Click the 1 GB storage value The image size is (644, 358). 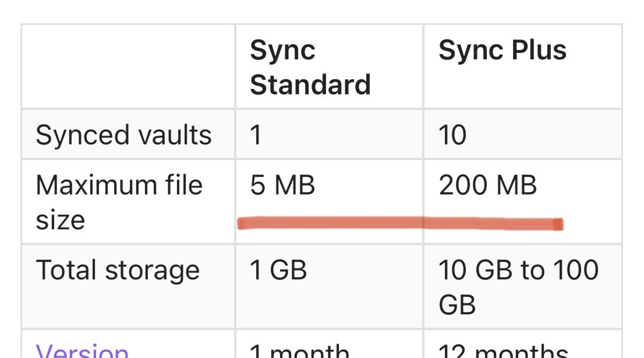(x=278, y=270)
